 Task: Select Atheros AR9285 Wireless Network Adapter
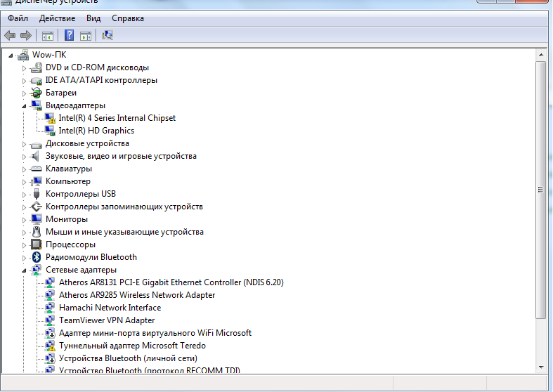[x=137, y=295]
